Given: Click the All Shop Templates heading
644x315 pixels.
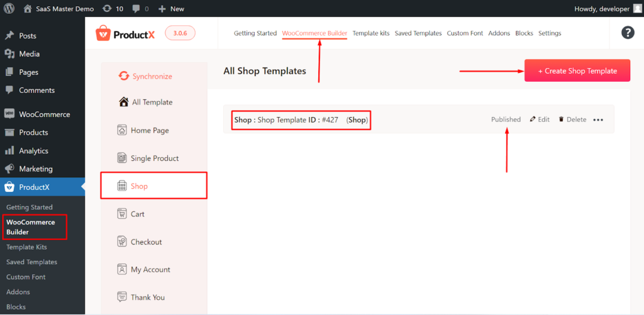Looking at the screenshot, I should 265,70.
